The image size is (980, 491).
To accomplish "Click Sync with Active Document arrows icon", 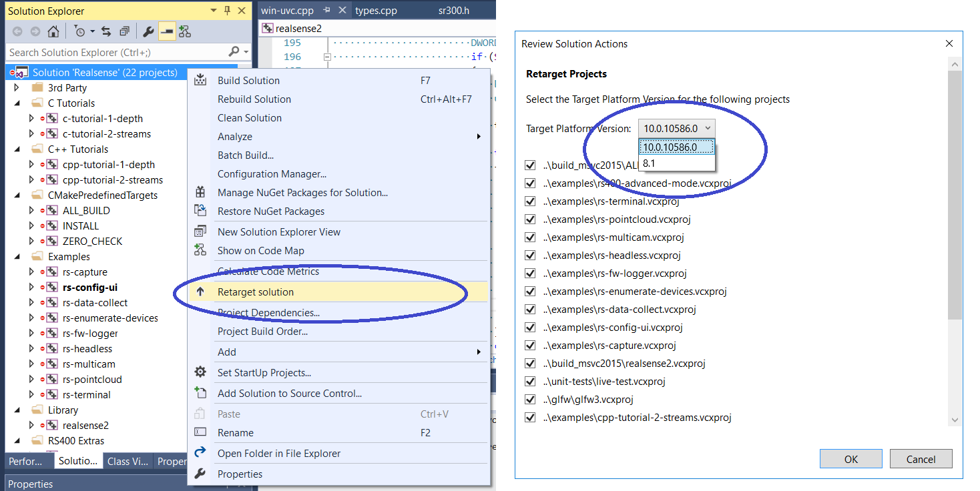I will coord(106,31).
